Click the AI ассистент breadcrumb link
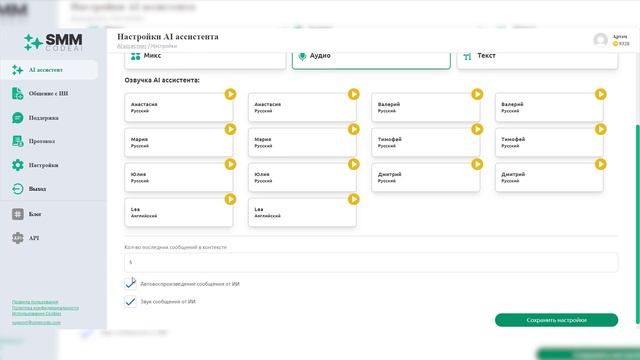 (x=131, y=46)
